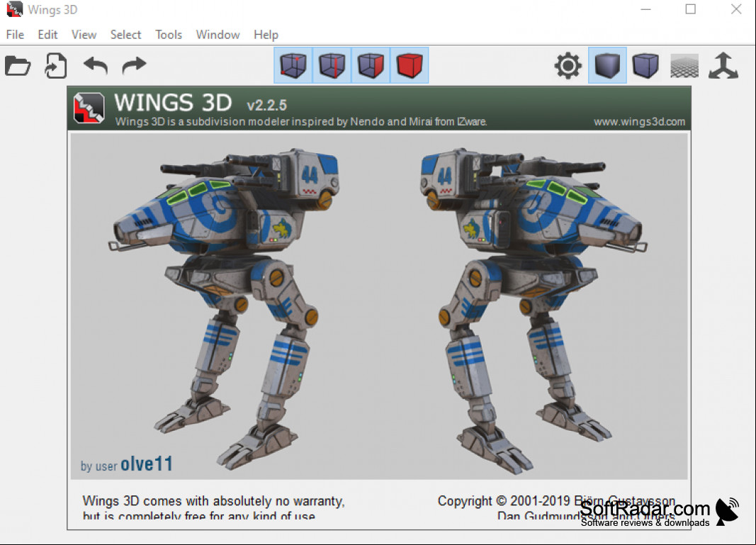
Task: Close the Wings 3D window
Action: coord(735,9)
